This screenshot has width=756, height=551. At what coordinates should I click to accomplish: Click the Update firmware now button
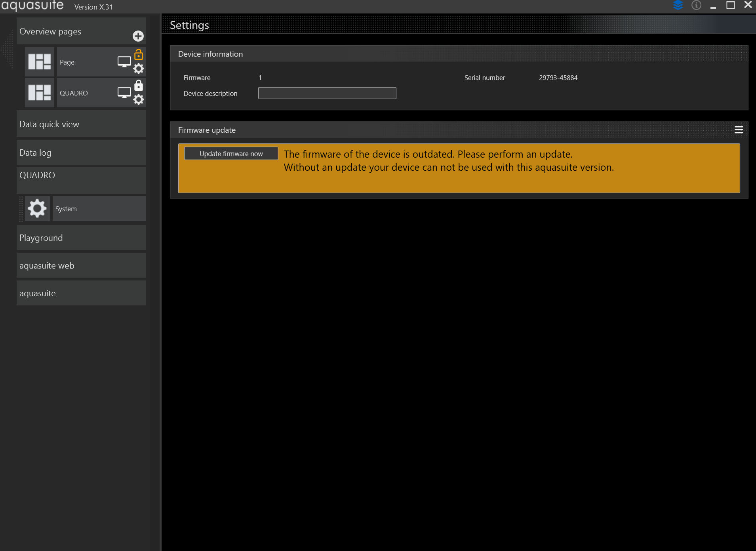[x=231, y=154]
